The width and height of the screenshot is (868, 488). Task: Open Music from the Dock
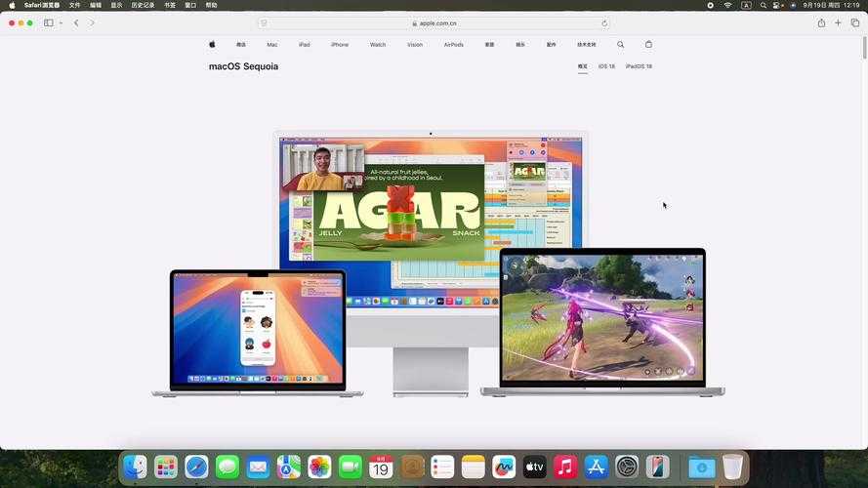565,468
